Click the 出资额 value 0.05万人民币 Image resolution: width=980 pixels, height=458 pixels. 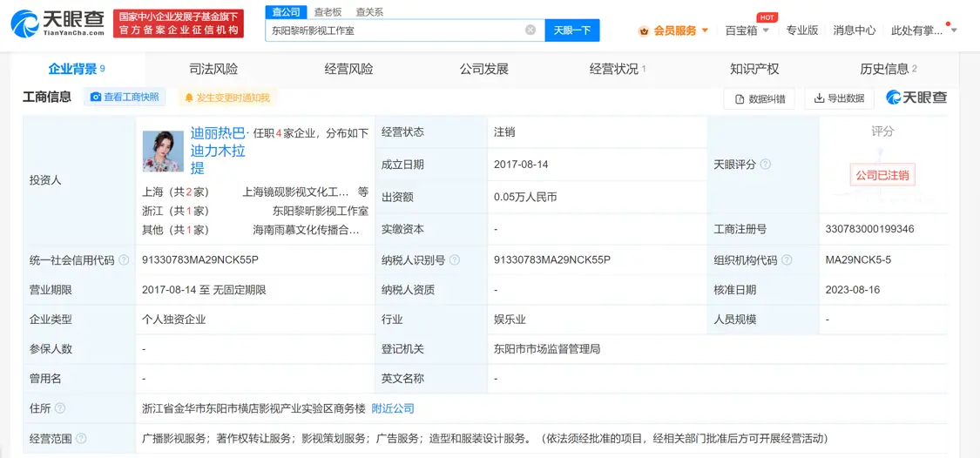tap(525, 198)
